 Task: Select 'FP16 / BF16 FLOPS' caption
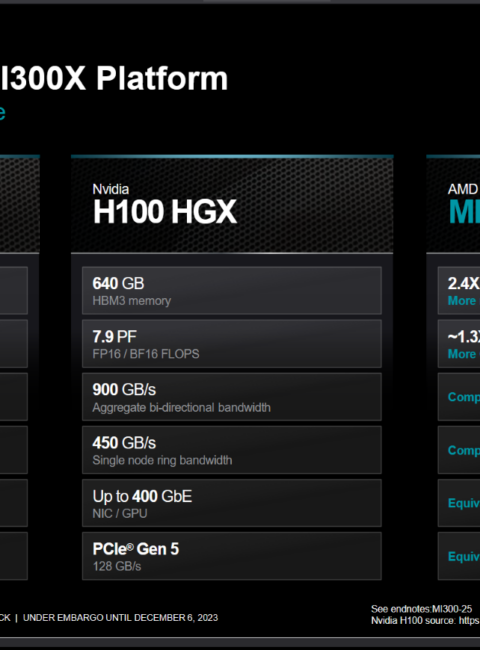146,354
